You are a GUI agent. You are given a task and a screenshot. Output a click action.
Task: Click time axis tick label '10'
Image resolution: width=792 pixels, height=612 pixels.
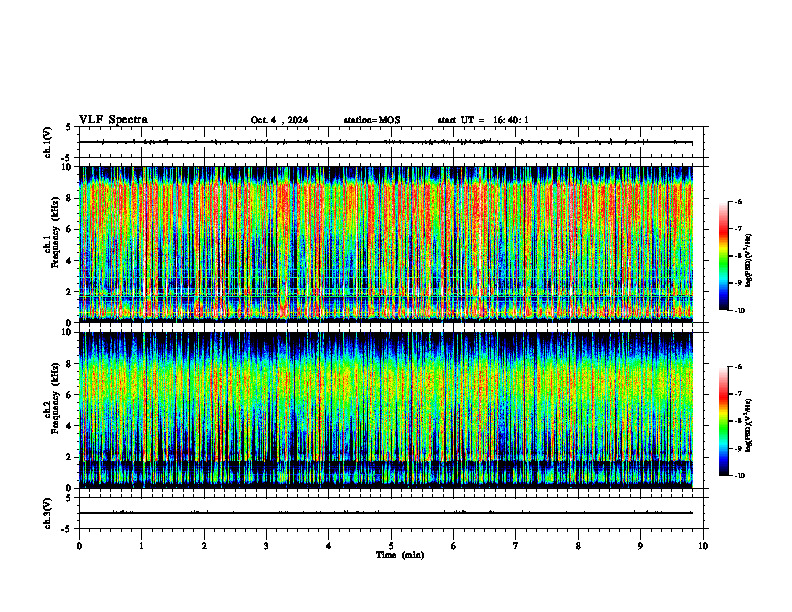703,546
